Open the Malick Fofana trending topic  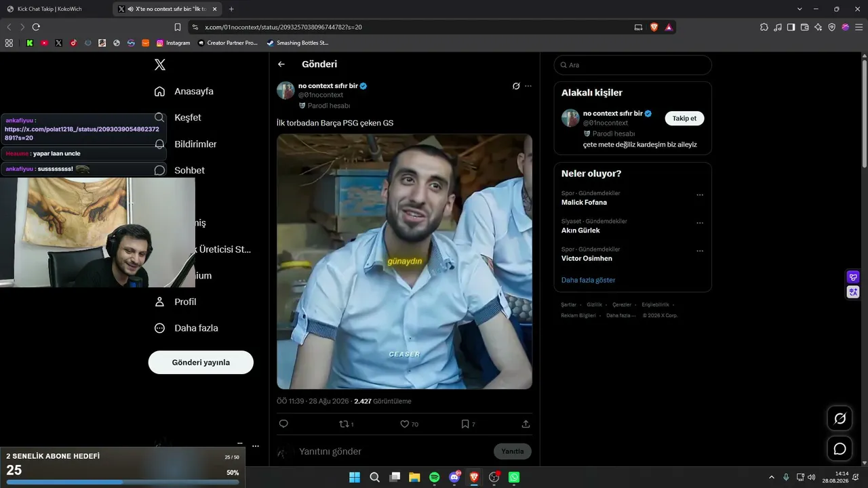(x=584, y=202)
